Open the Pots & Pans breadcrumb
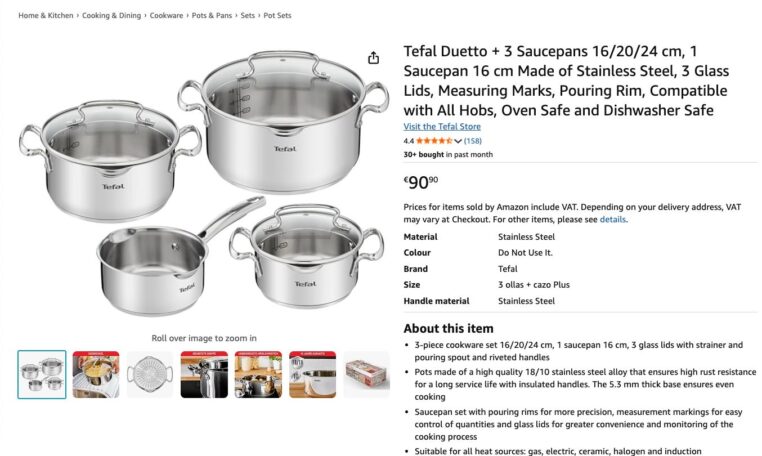This screenshot has width=762, height=456. point(212,16)
